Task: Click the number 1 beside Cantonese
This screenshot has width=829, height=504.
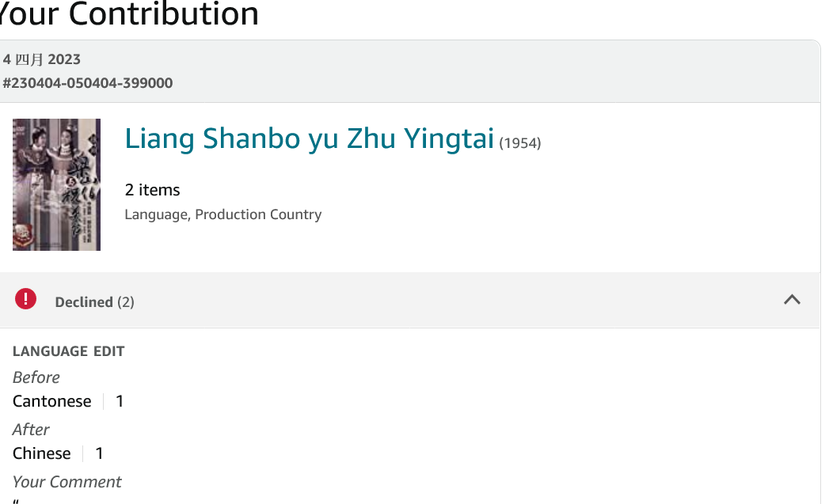Action: 120,401
